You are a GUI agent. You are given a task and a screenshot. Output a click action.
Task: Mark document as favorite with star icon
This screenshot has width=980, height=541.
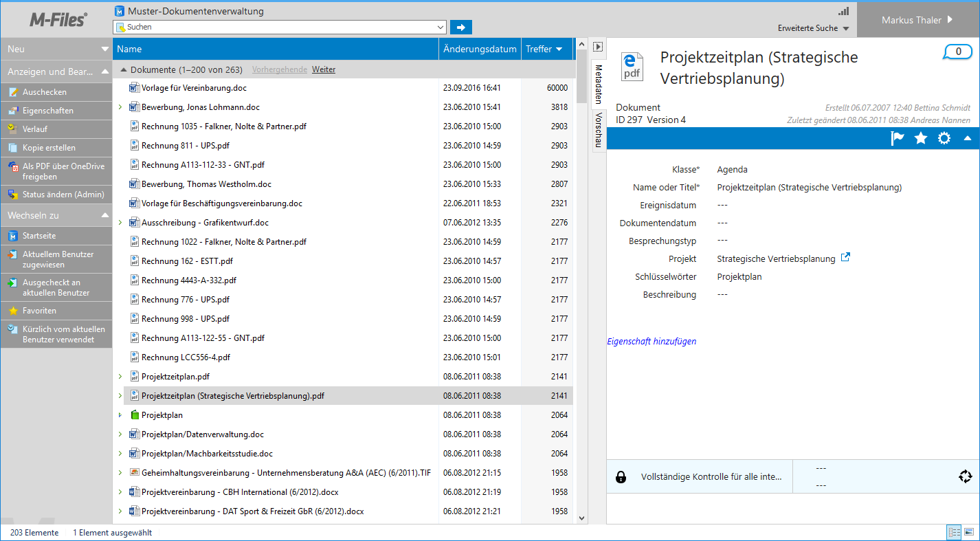[x=921, y=138]
